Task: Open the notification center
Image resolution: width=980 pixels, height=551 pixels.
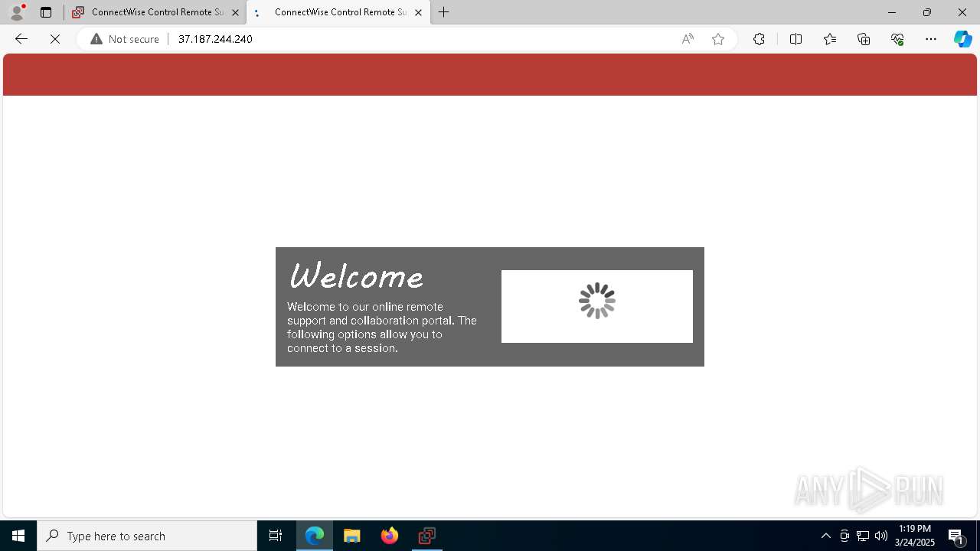Action: pos(956,536)
